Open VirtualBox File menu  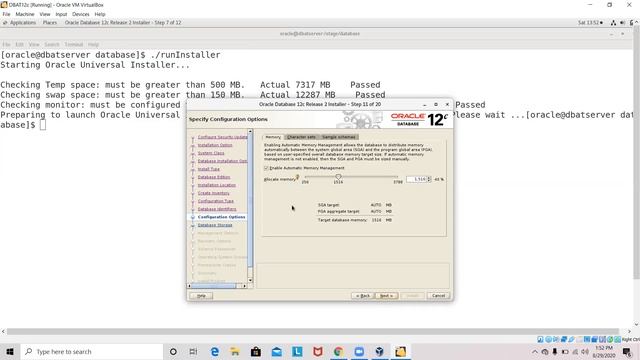pos(6,14)
